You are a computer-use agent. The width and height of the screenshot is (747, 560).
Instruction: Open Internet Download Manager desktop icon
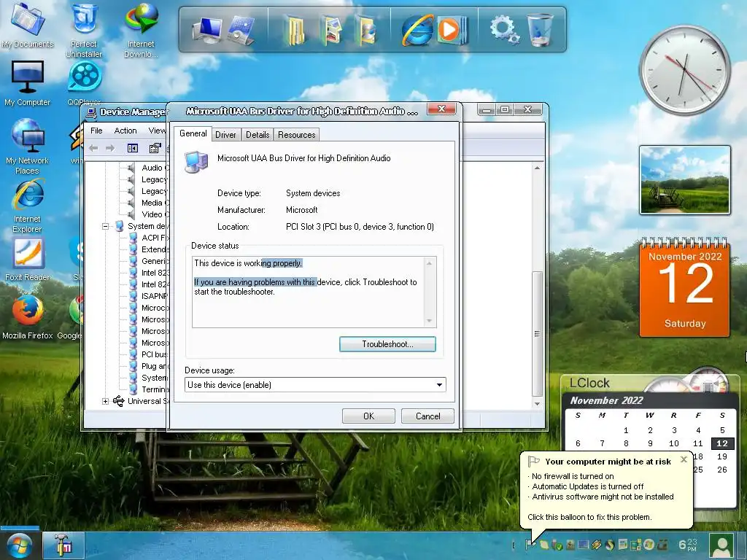coord(141,30)
